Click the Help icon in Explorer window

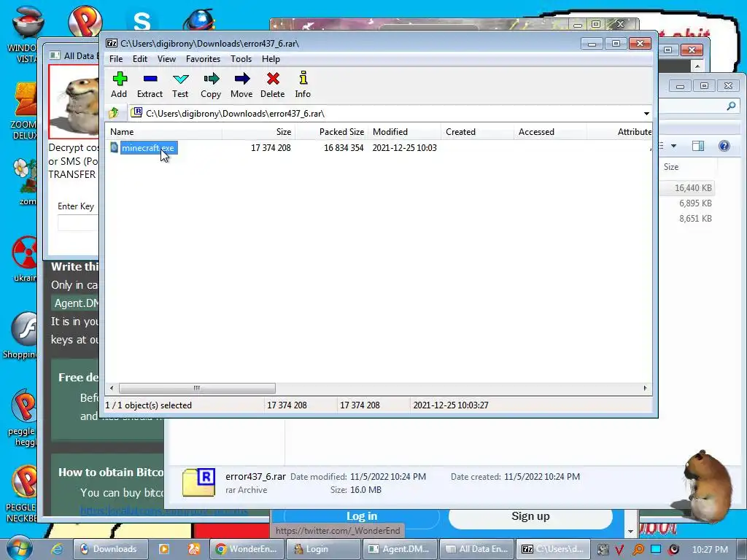724,146
